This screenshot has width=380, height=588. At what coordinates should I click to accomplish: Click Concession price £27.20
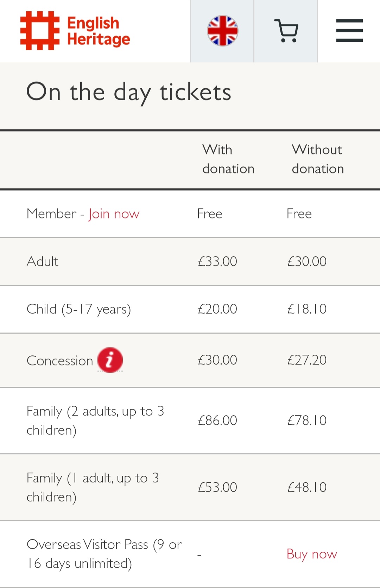click(307, 360)
